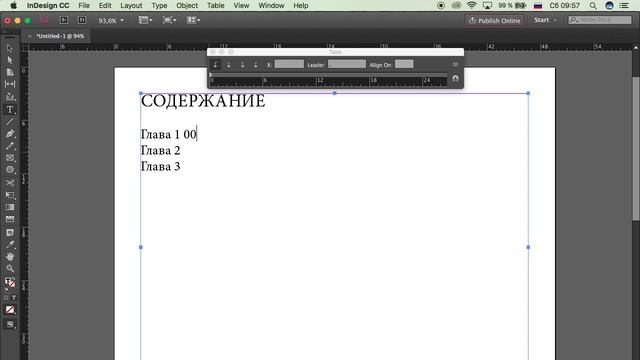Go to Bridge button
Image resolution: width=640 pixels, height=360 pixels.
(64, 20)
